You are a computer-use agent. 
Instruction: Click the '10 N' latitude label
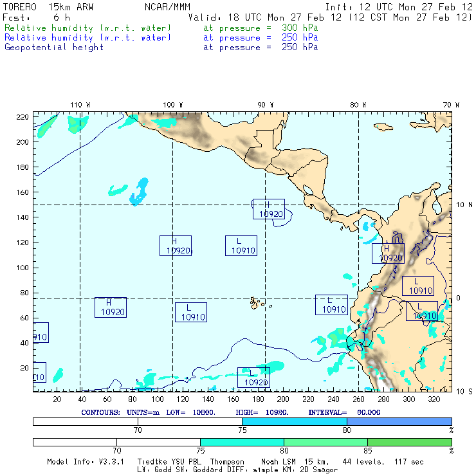(x=464, y=205)
